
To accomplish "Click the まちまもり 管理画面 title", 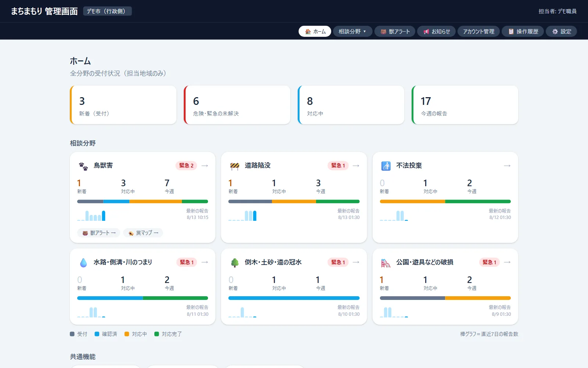I will [x=44, y=11].
